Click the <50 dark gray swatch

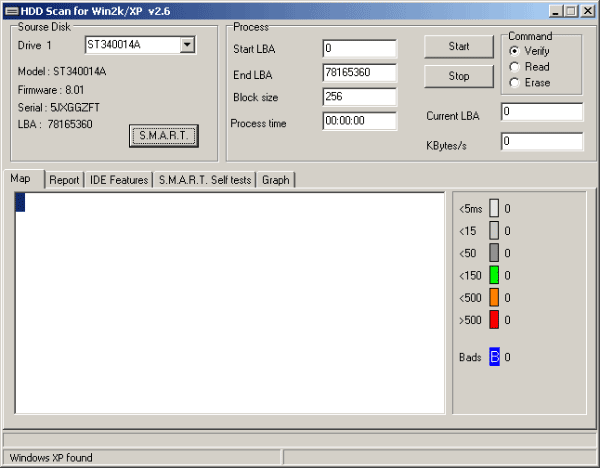(494, 253)
